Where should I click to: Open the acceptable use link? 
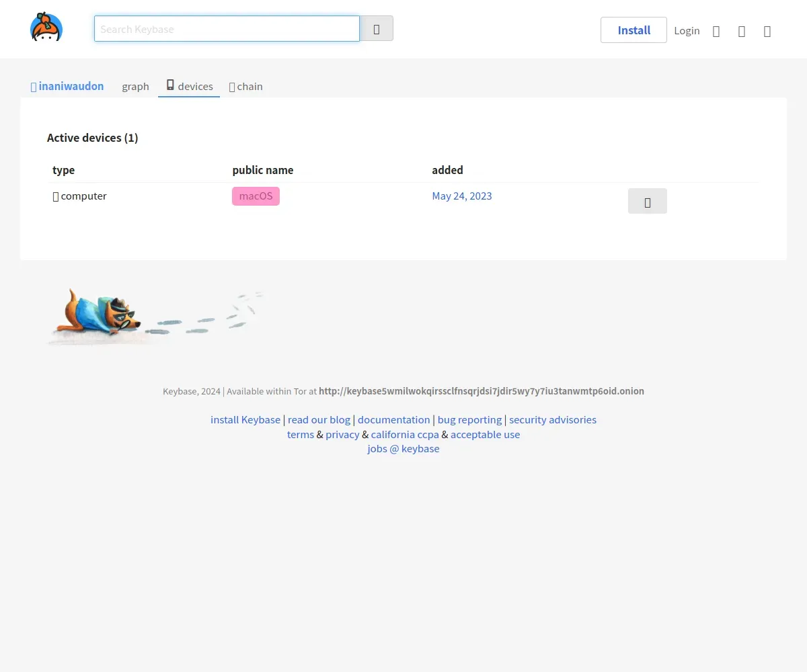485,435
